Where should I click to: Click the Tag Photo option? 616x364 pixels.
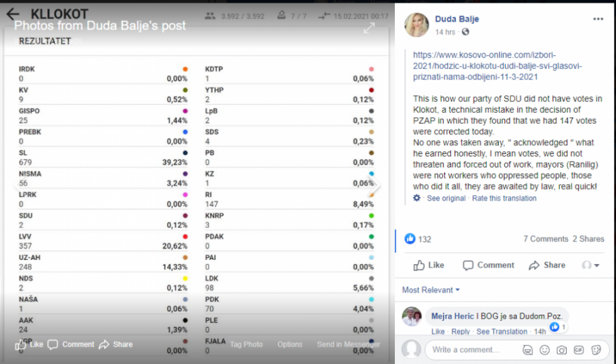pos(246,344)
